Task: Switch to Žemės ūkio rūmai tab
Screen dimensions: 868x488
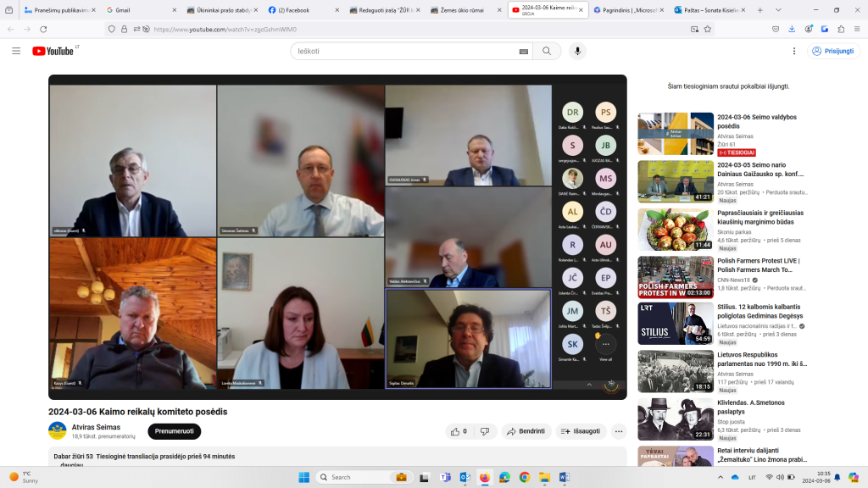Action: click(x=464, y=10)
